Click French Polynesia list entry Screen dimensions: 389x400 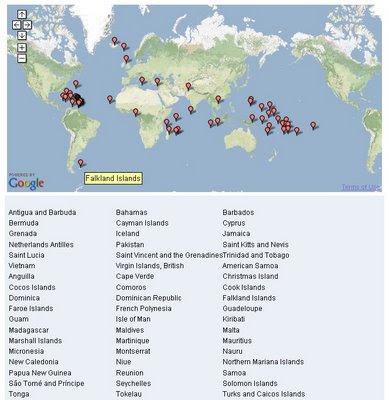pos(144,309)
